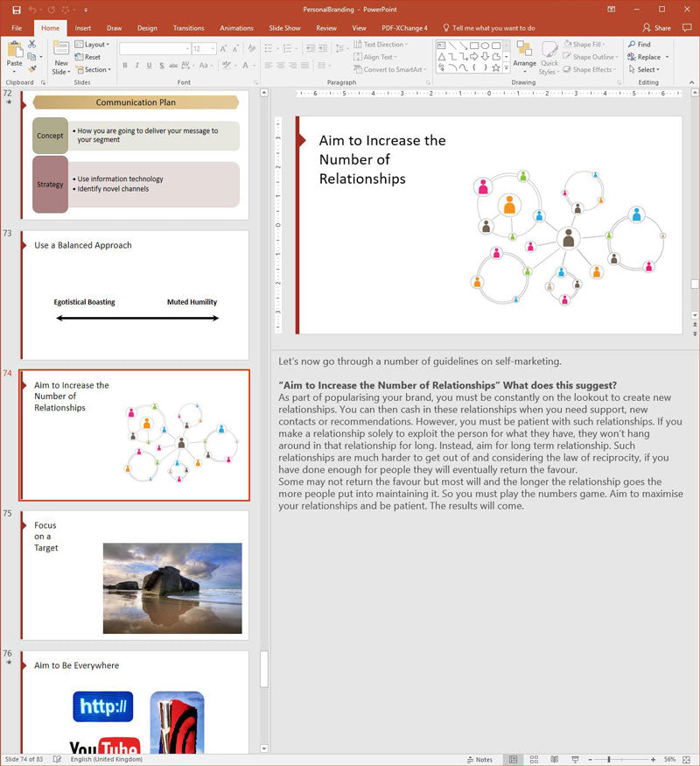Image resolution: width=700 pixels, height=766 pixels.
Task: Select slide 72 Communication Plan thumbnail
Action: (135, 154)
